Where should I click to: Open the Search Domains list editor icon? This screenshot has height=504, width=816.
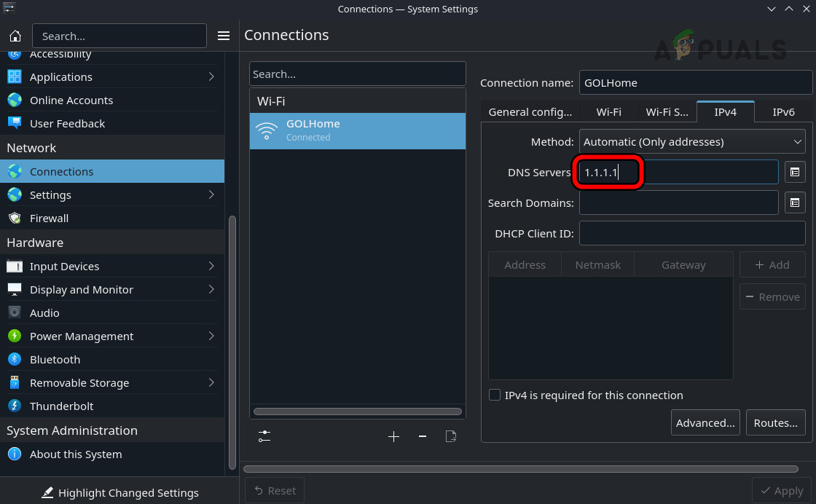(x=794, y=202)
